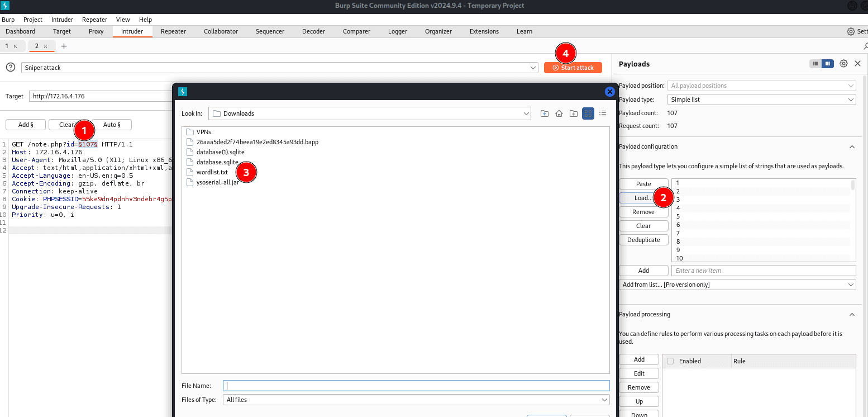Screen dimensions: 868x417
Task: Switch to the Repeater tab
Action: [x=173, y=31]
